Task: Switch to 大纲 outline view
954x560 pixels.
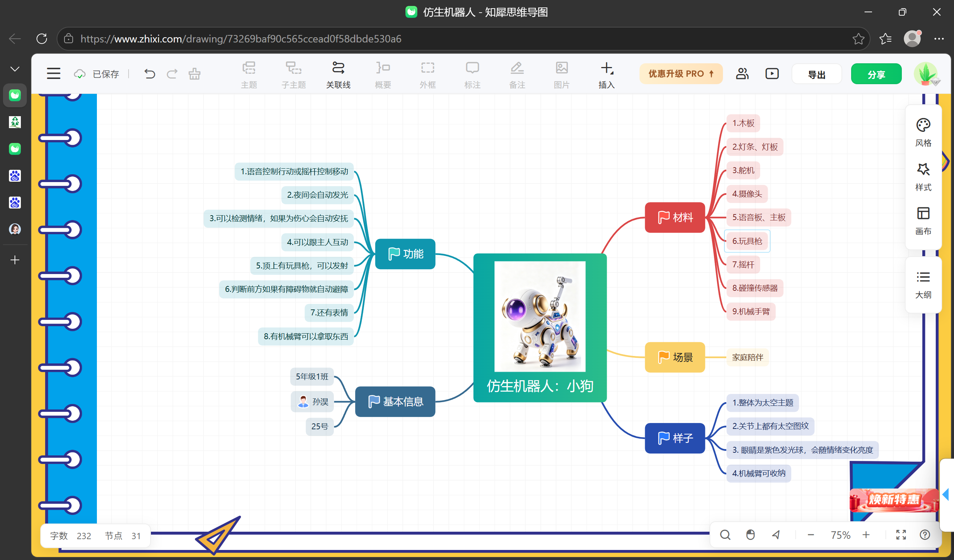Action: (923, 284)
